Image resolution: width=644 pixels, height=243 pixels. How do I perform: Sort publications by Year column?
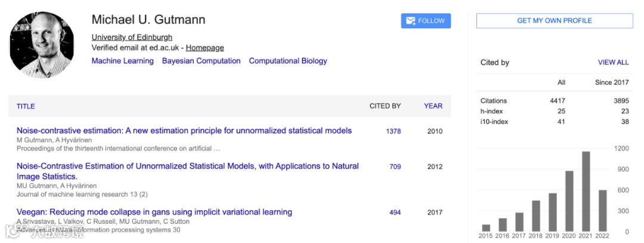[433, 106]
